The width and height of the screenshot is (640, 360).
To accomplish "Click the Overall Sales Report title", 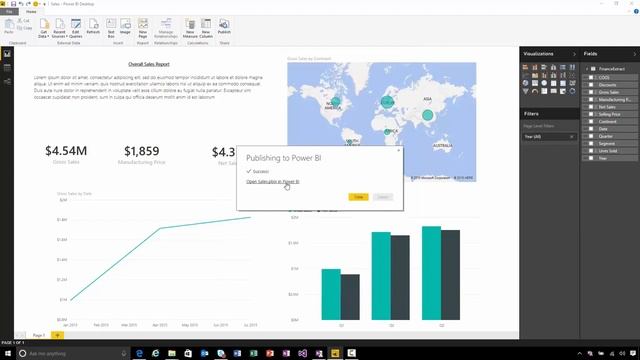I will click(149, 64).
